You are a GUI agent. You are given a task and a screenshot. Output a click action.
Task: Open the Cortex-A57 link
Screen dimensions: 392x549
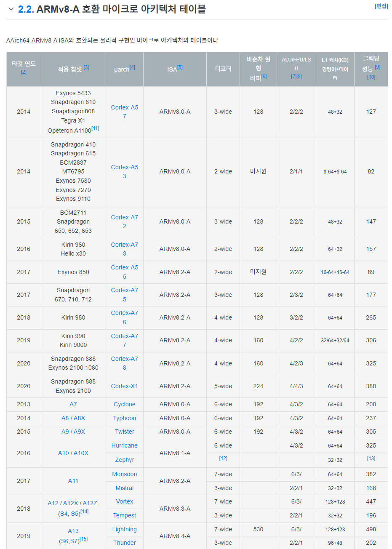(x=125, y=112)
